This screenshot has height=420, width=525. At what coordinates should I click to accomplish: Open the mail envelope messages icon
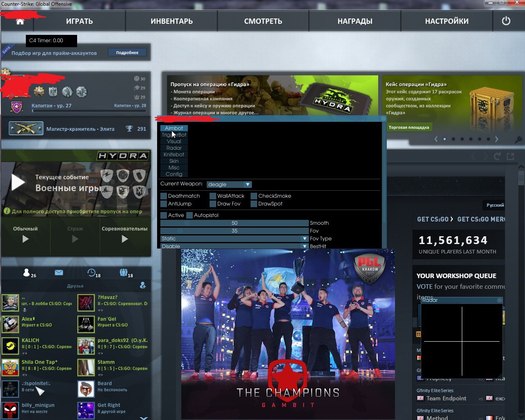59,273
